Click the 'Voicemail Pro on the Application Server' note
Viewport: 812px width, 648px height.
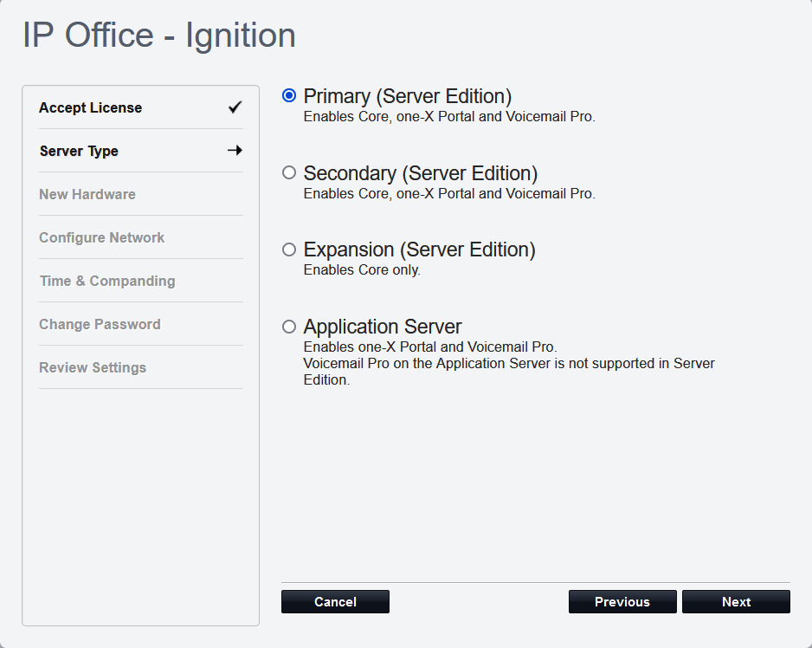click(509, 372)
